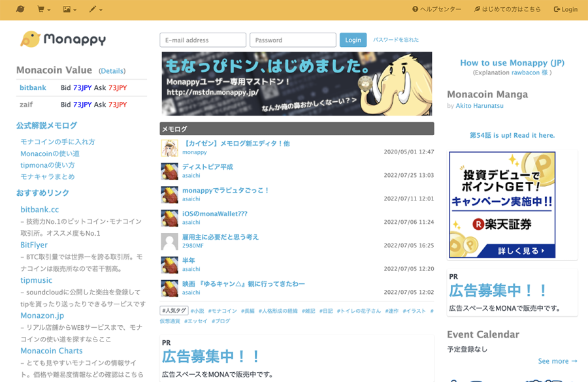Click asaichi avatar beside ディストピア平成 post

(169, 171)
